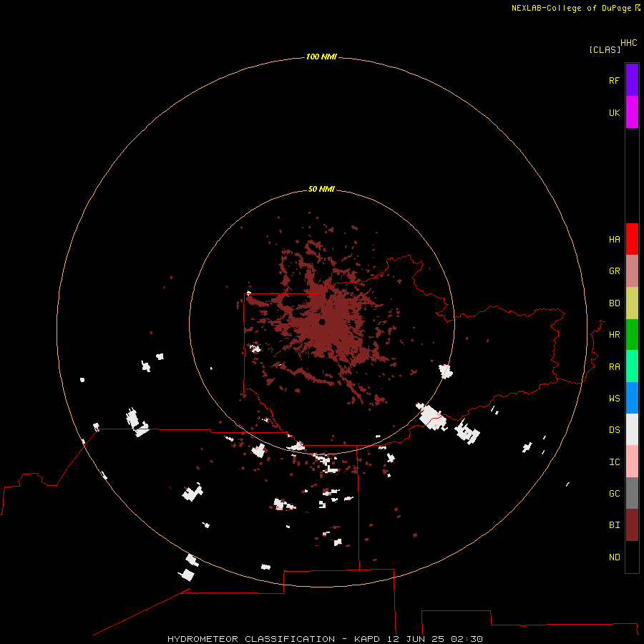The width and height of the screenshot is (644, 644).
Task: Click the UK magenta legend swatch
Action: [632, 112]
